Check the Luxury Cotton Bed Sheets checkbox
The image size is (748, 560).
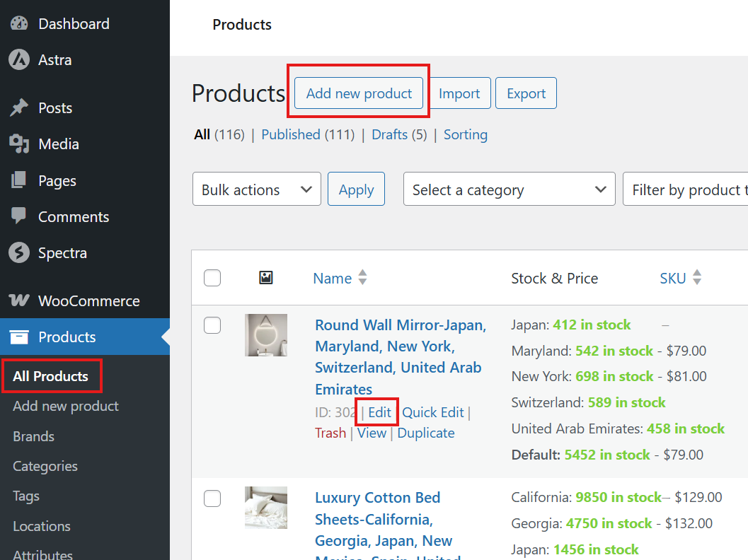click(x=212, y=498)
